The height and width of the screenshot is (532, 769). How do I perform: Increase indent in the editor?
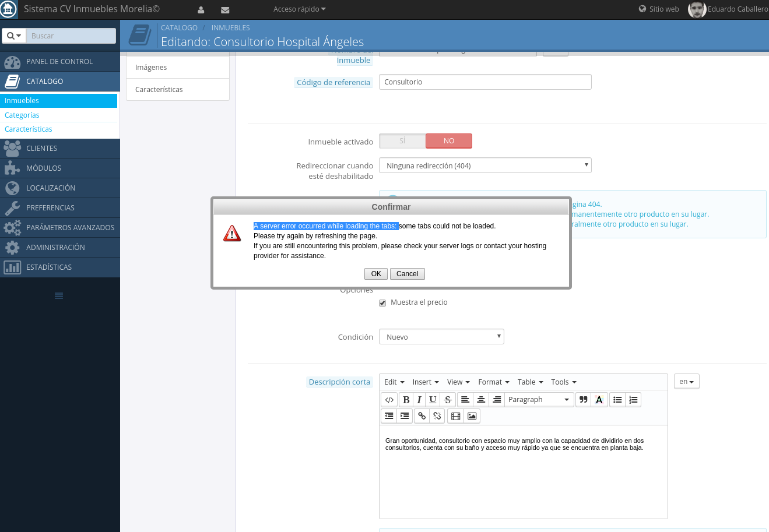pos(405,416)
